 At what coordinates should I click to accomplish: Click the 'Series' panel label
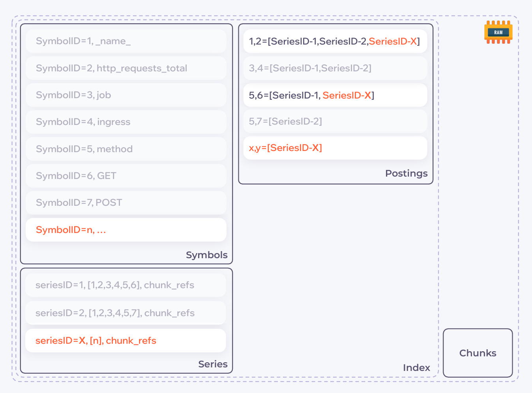[213, 364]
